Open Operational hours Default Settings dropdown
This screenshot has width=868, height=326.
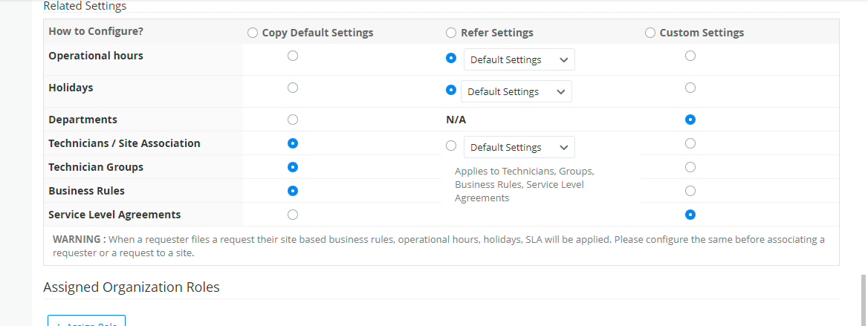(519, 59)
